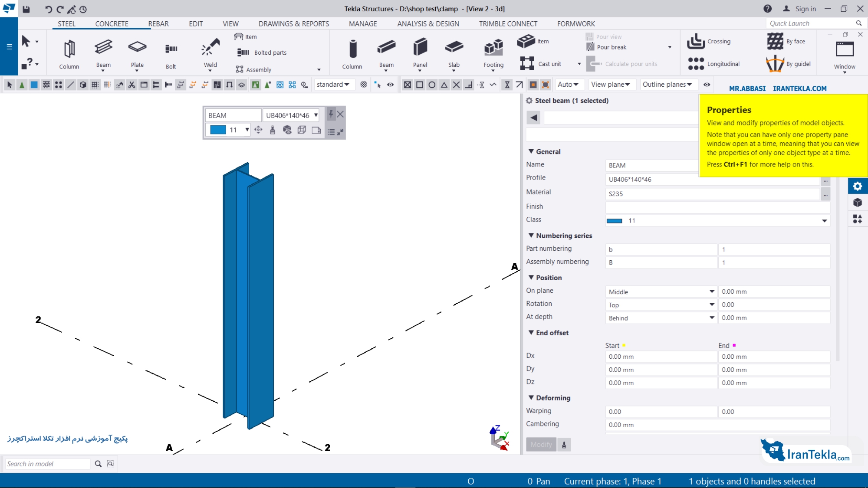Toggle eye icon beside Outline planes
868x488 pixels.
pyautogui.click(x=707, y=85)
